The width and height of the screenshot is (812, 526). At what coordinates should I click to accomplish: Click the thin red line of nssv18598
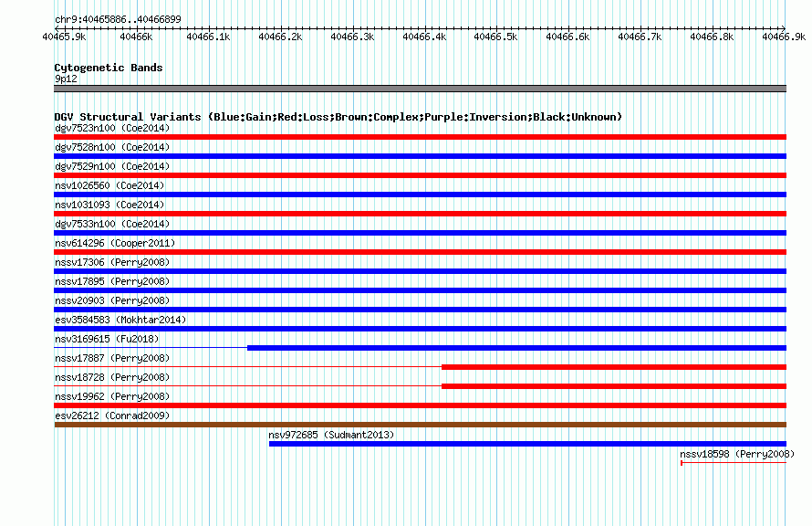pyautogui.click(x=734, y=463)
